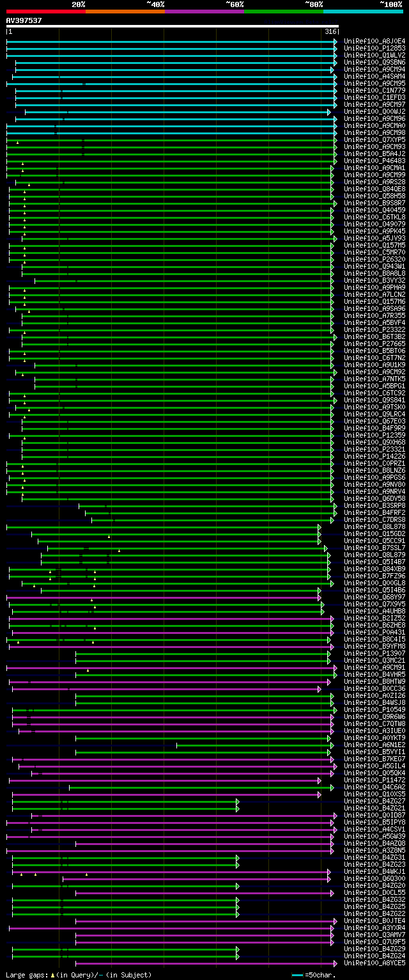This screenshot has height=980, width=409.
Task: Select the UniRef100_C6TKL8 label
Action: (374, 217)
